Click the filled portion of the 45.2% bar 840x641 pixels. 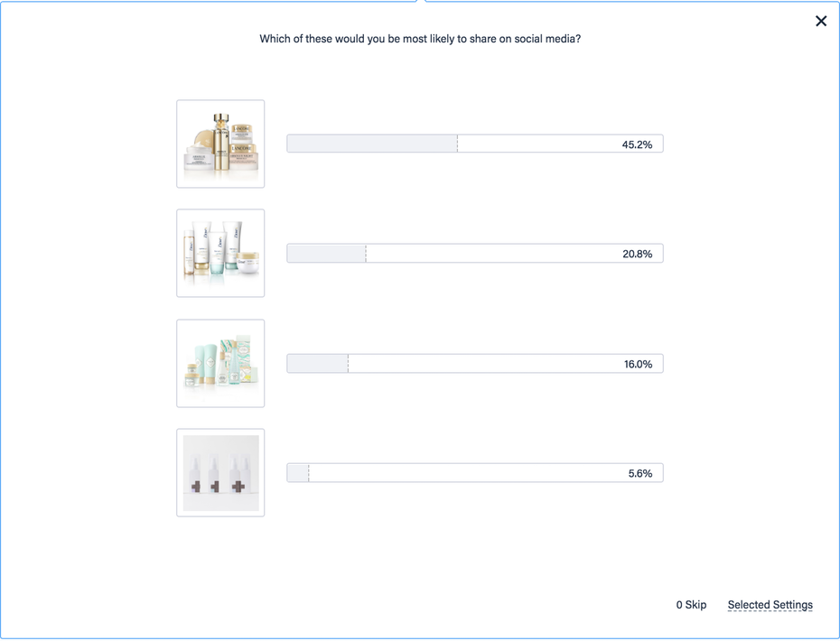tap(372, 144)
